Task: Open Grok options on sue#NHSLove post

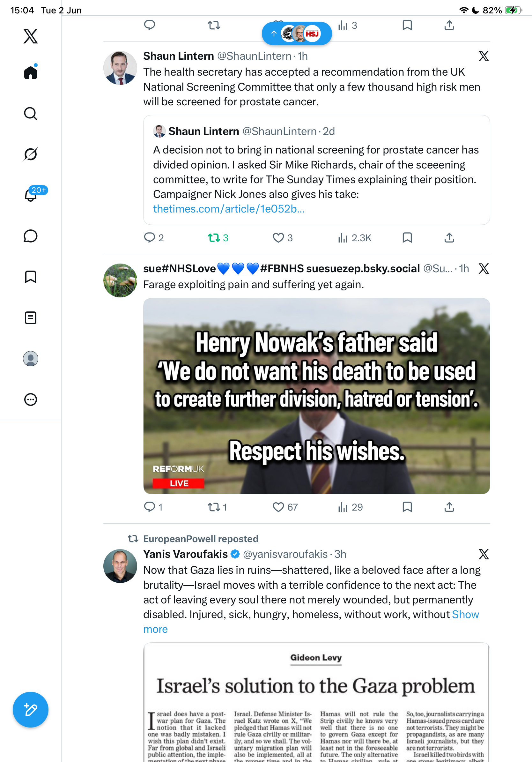Action: point(484,268)
